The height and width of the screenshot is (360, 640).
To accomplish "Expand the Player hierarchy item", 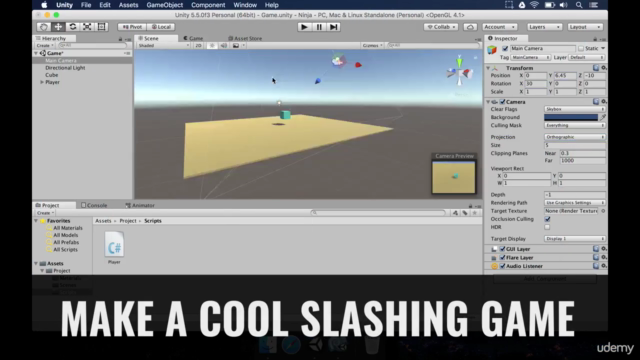I will tap(42, 82).
